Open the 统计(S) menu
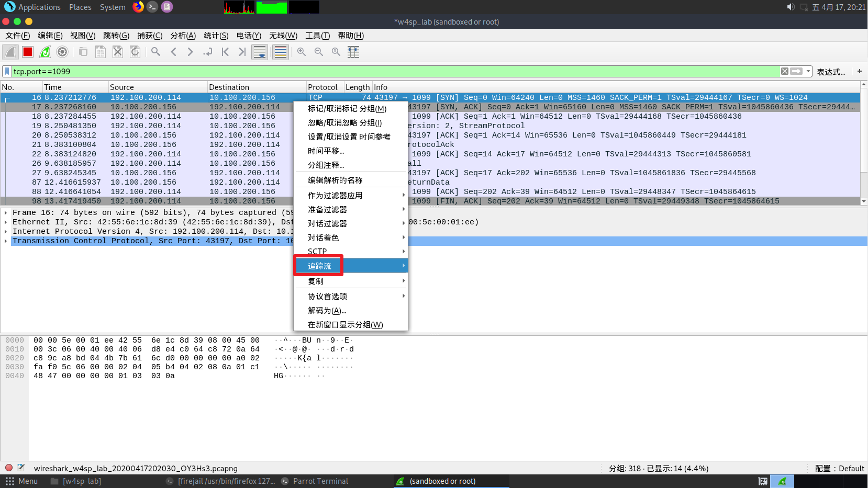The height and width of the screenshot is (488, 868). 216,36
